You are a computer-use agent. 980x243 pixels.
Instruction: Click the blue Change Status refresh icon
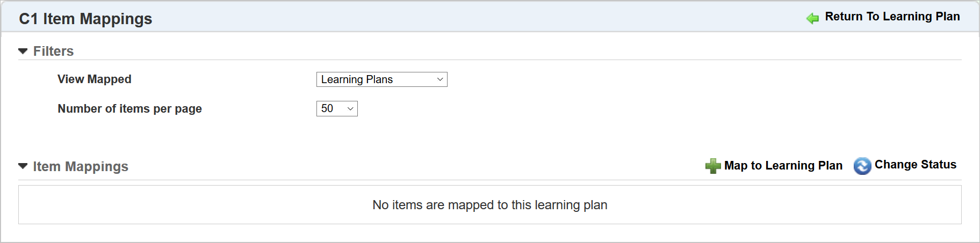[x=862, y=166]
